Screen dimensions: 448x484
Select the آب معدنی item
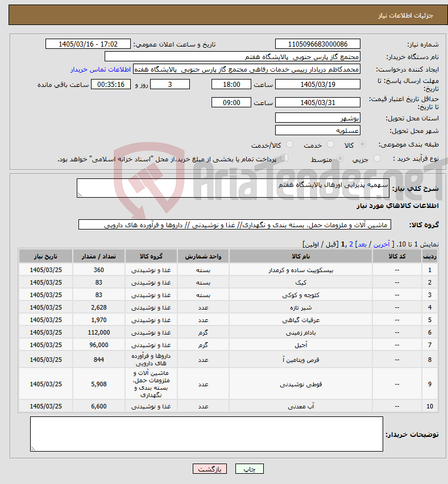pyautogui.click(x=301, y=407)
